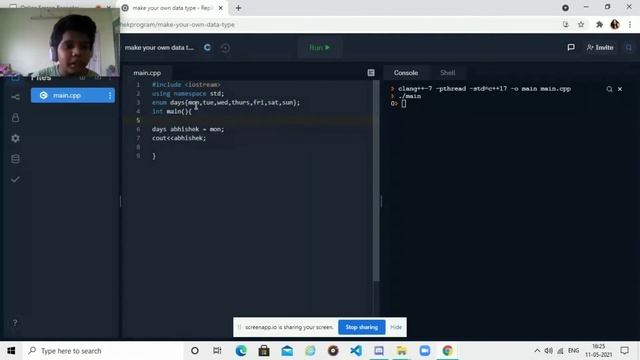Screen dimensions: 640x360
Task: Click the console command prompt cursor
Action: tap(404, 104)
